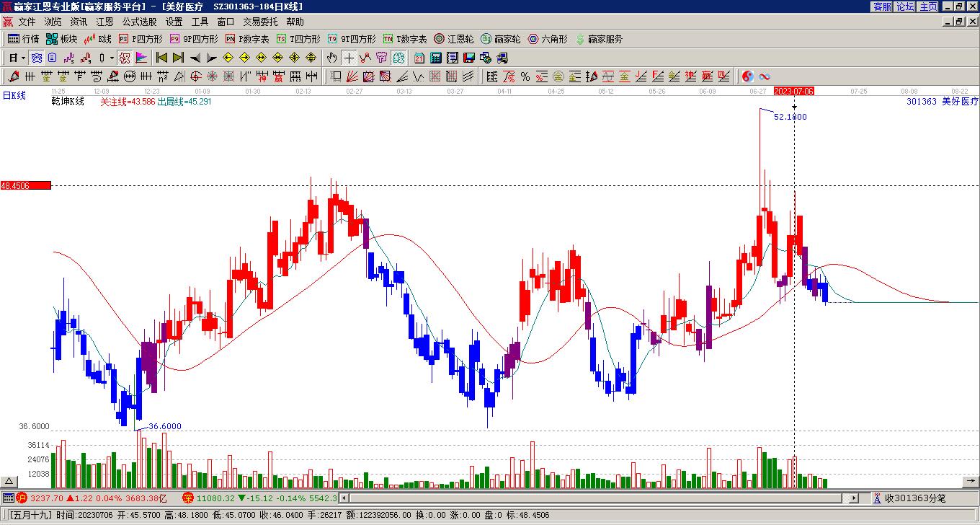The height and width of the screenshot is (525, 980).
Task: Expand the candlestick style dropdown arrow
Action: (111, 58)
